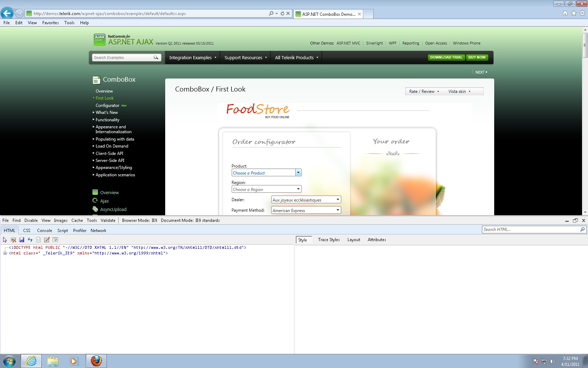Expand the Load On Demand sidebar section

point(112,146)
